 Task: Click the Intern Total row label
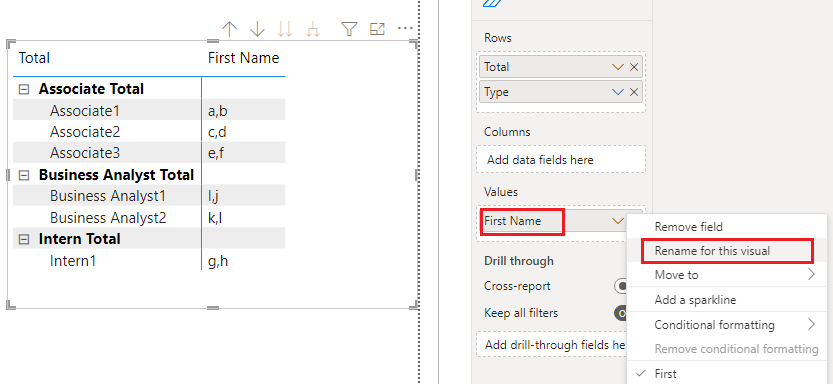(80, 239)
